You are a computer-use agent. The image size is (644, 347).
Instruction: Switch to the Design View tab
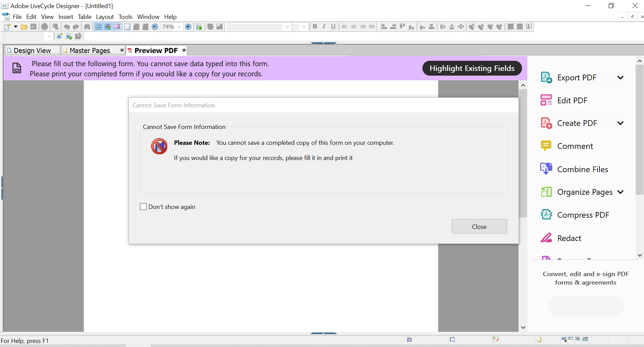(32, 51)
